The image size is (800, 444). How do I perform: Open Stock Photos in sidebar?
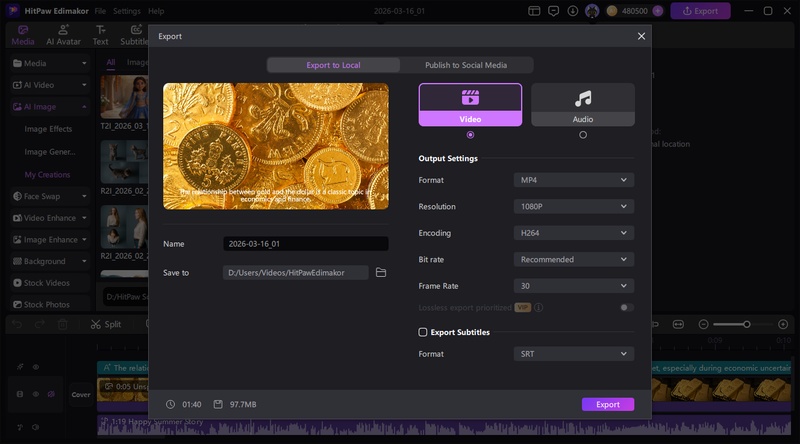pyautogui.click(x=50, y=304)
